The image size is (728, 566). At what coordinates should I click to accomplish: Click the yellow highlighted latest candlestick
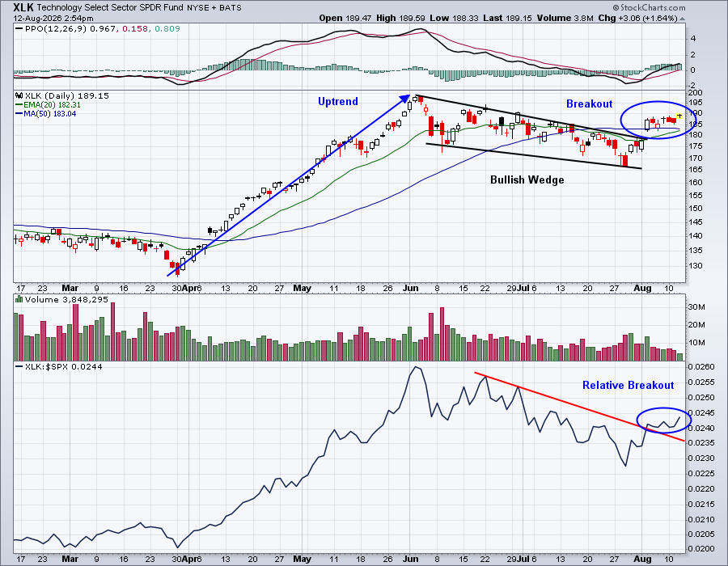pos(679,116)
